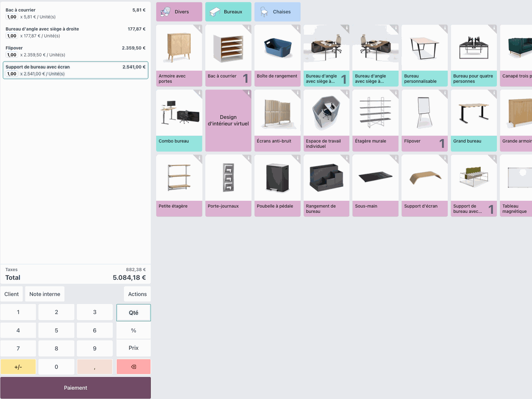532x399 pixels.
Task: Open info icon on Flipover product card
Action: [444, 93]
